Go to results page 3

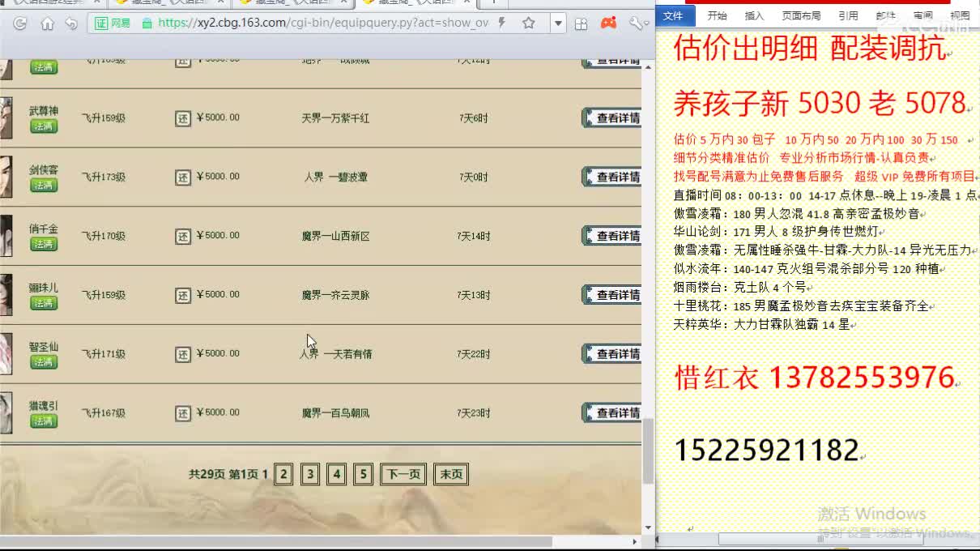[310, 475]
